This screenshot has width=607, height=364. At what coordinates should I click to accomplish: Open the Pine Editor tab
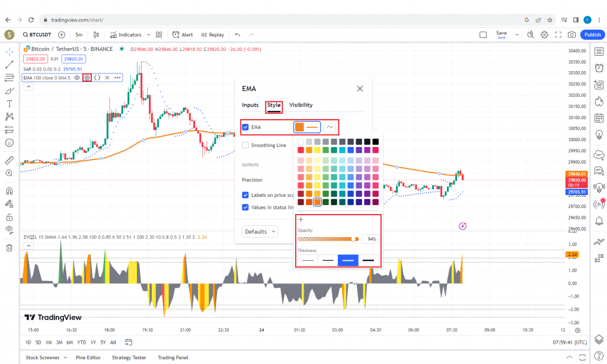click(x=88, y=358)
